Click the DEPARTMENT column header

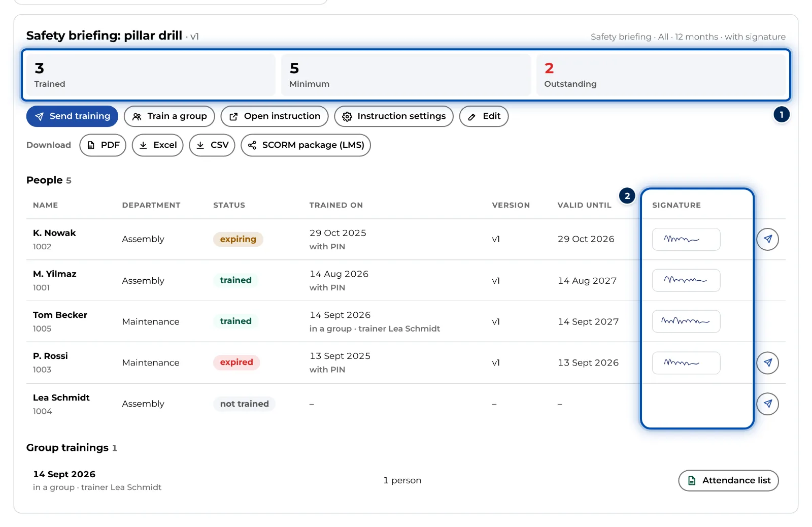click(151, 205)
